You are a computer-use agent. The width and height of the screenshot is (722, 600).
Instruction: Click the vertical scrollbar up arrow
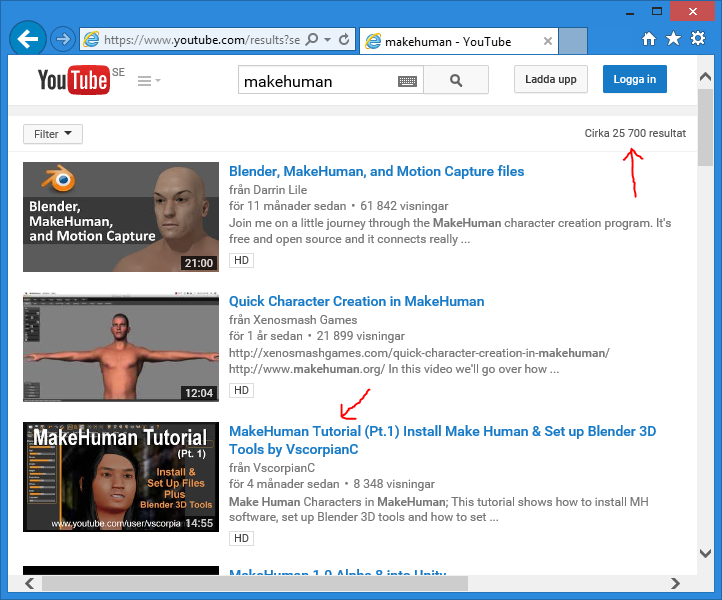pyautogui.click(x=705, y=76)
